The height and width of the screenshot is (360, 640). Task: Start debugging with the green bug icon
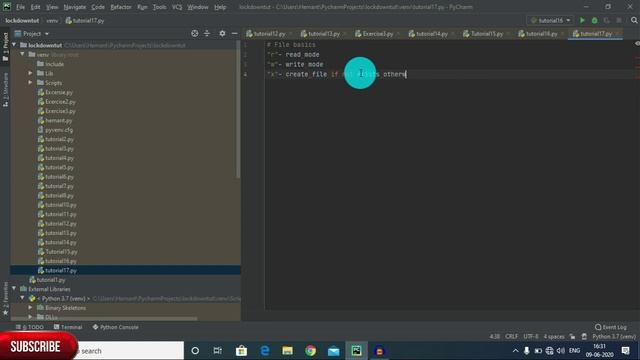click(x=595, y=20)
